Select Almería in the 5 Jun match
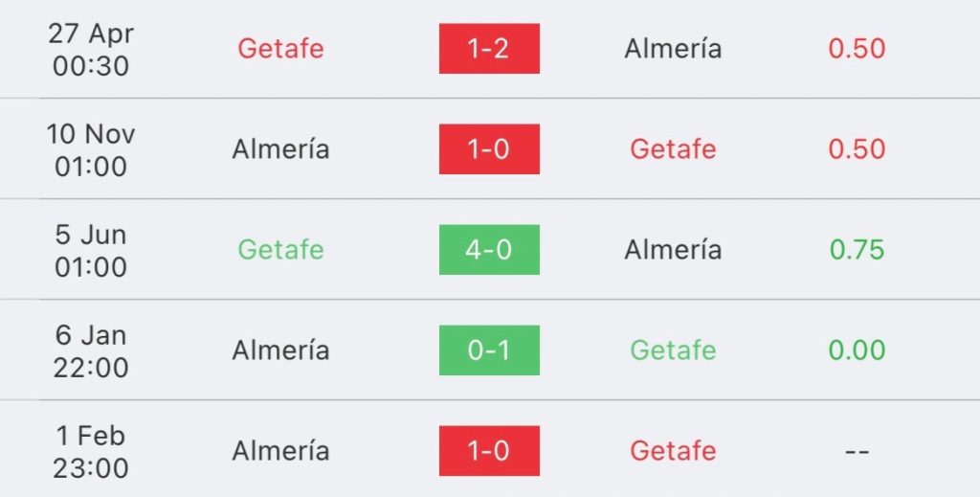Screen dimensions: 980x497 click(673, 249)
